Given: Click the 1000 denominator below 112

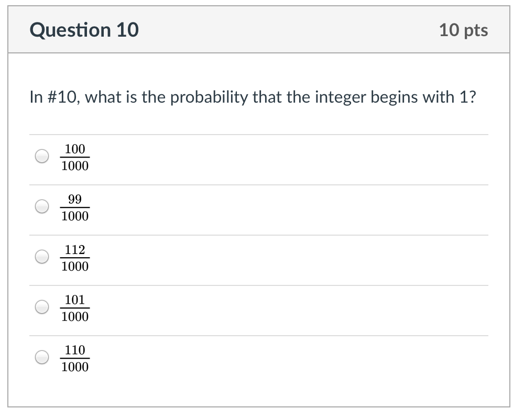Looking at the screenshot, I should click(75, 267).
